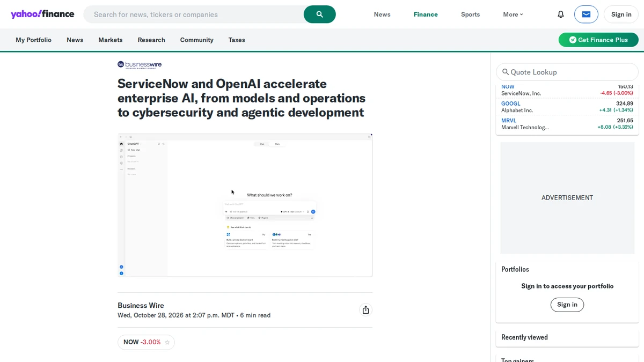This screenshot has width=644, height=362.
Task: Click the article share icon
Action: [x=365, y=310]
